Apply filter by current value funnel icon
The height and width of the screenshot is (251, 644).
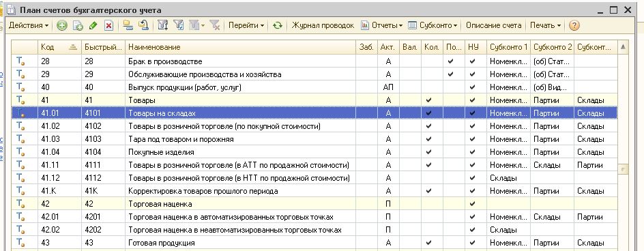[179, 25]
